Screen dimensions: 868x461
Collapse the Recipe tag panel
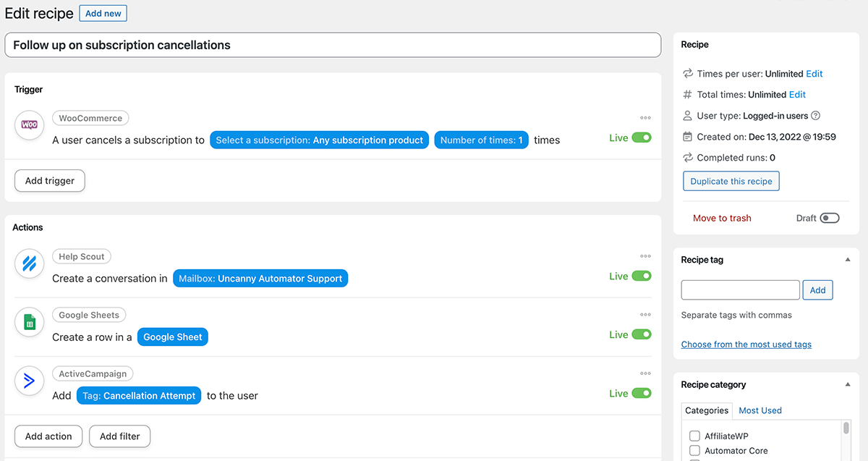[848, 260]
